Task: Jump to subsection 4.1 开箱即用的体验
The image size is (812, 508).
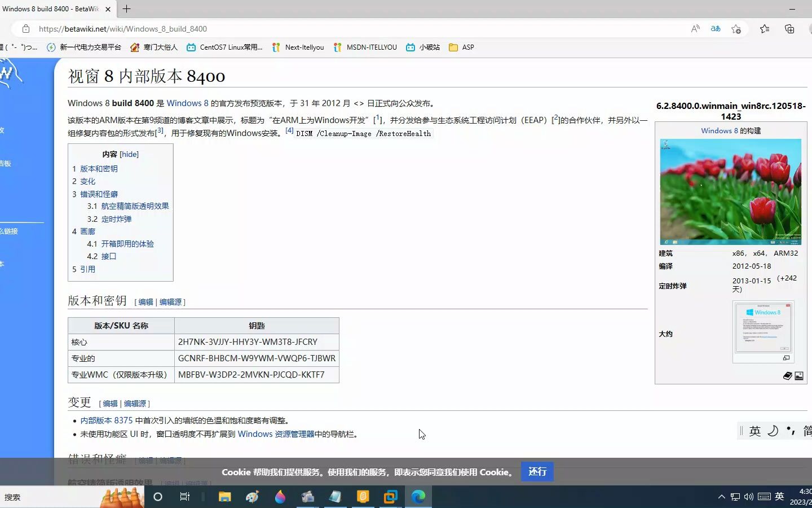Action: click(127, 244)
